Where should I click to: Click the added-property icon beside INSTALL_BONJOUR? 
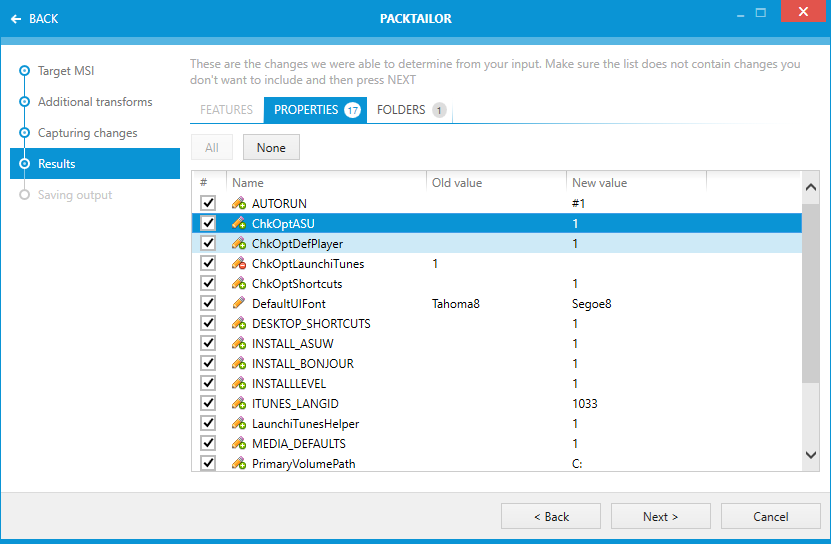(238, 363)
